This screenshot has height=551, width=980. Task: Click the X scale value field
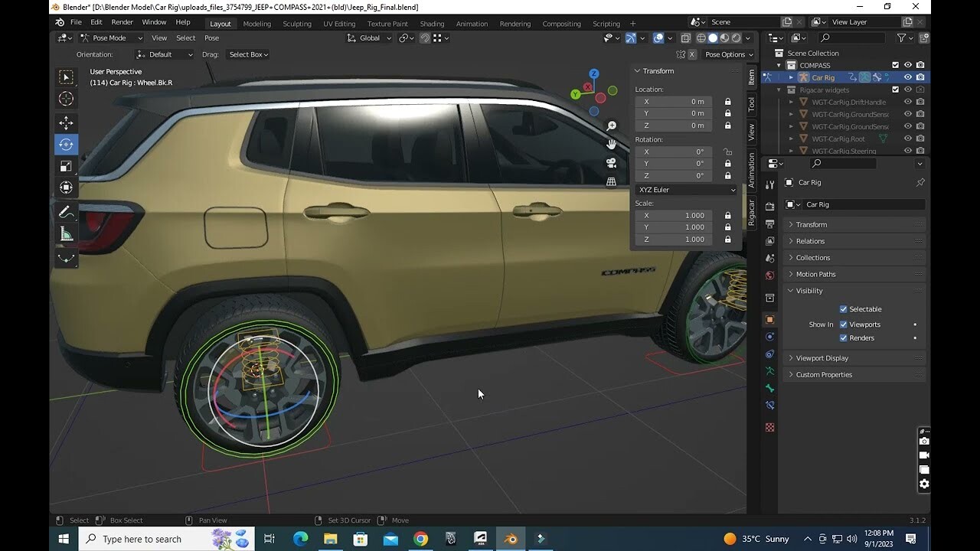673,216
